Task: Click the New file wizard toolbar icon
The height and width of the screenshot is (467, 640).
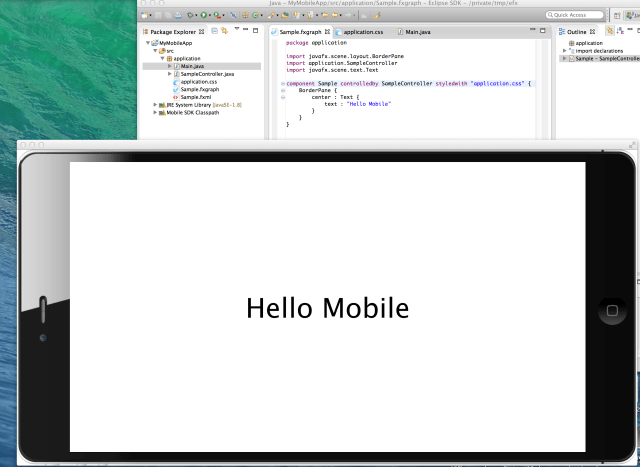Action: pyautogui.click(x=144, y=15)
